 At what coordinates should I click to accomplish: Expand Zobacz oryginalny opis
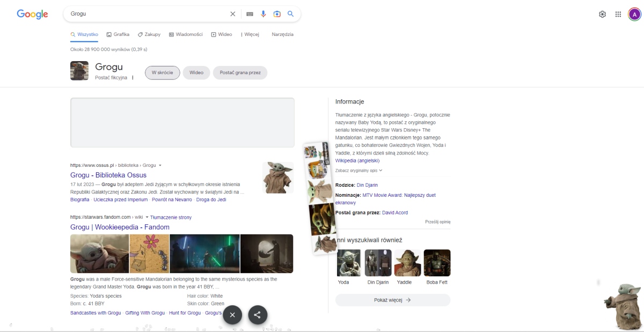click(x=358, y=169)
